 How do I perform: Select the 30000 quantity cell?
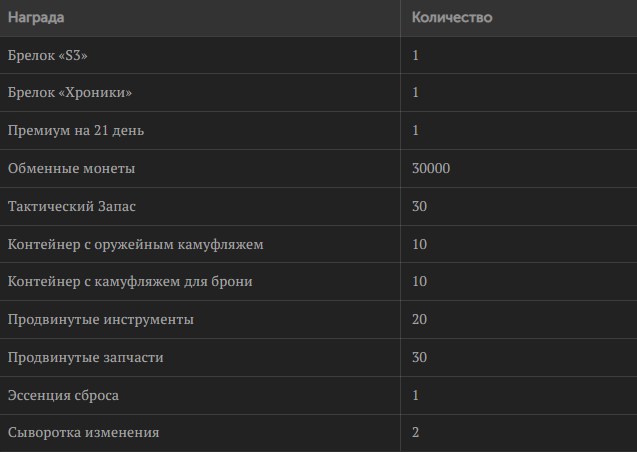519,169
